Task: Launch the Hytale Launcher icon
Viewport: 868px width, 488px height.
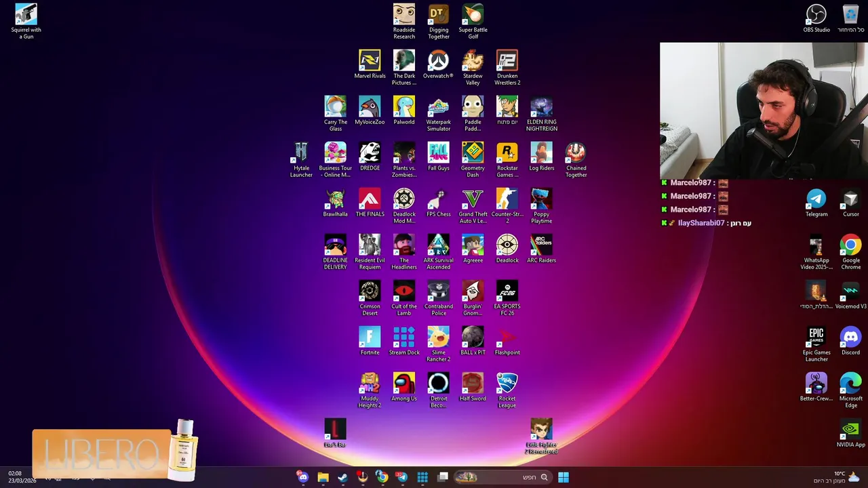Action: click(x=301, y=159)
